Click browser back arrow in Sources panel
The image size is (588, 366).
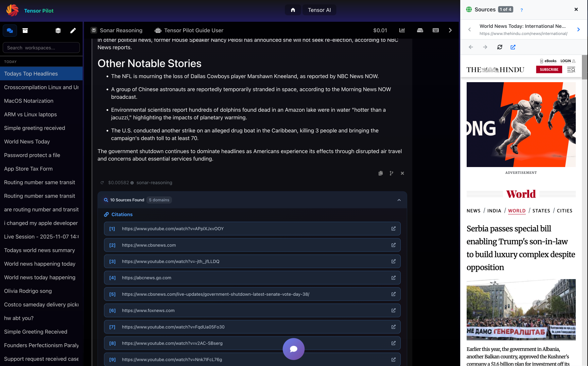[471, 47]
